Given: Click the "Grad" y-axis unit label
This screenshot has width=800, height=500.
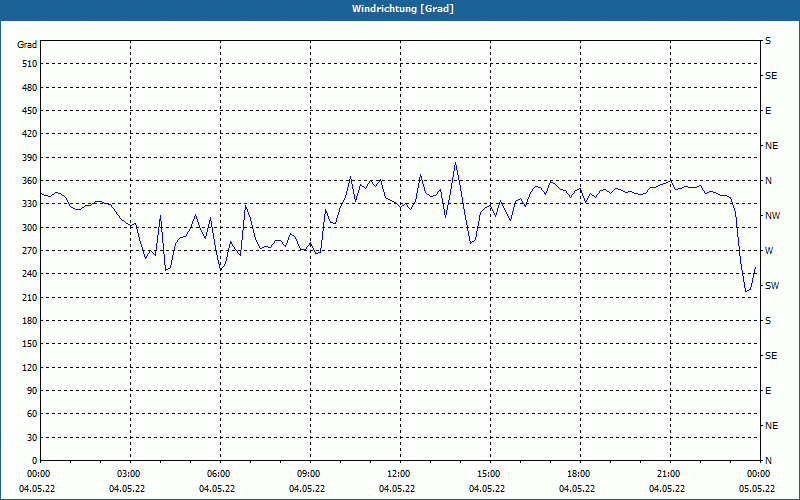Looking at the screenshot, I should pyautogui.click(x=27, y=45).
